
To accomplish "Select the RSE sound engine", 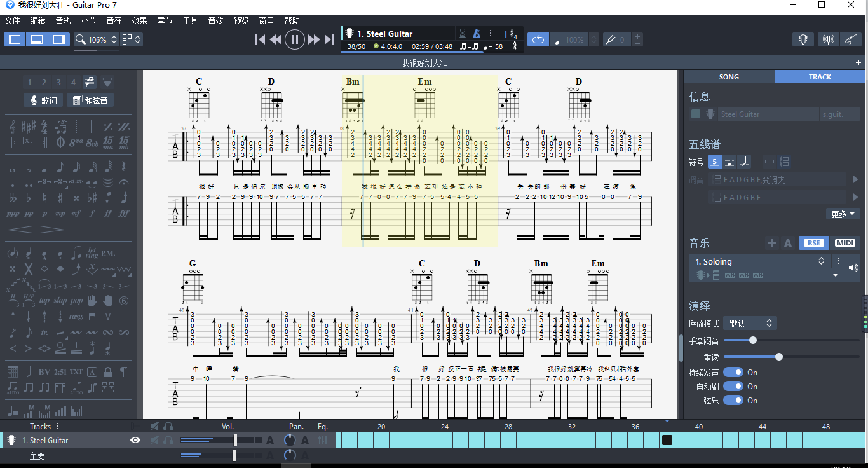I will (x=813, y=243).
